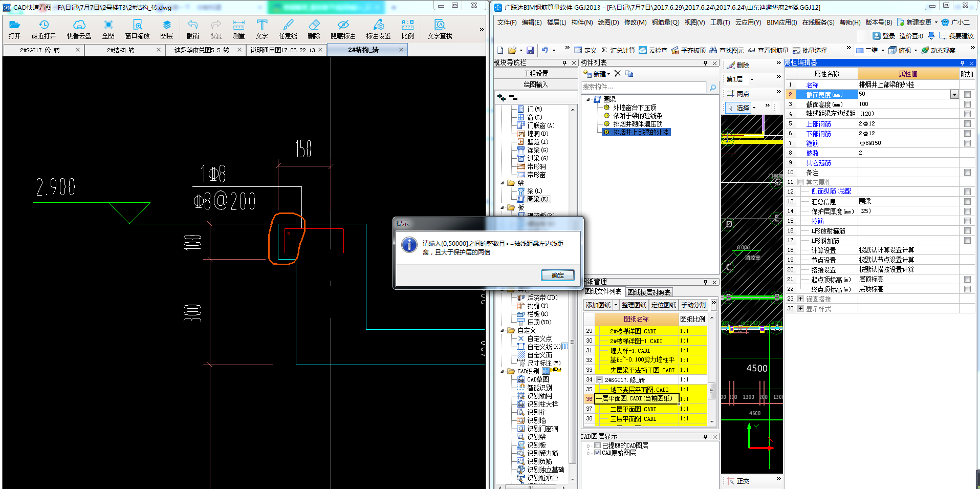Open the 楼层(L) menu
The width and height of the screenshot is (980, 489).
[556, 23]
